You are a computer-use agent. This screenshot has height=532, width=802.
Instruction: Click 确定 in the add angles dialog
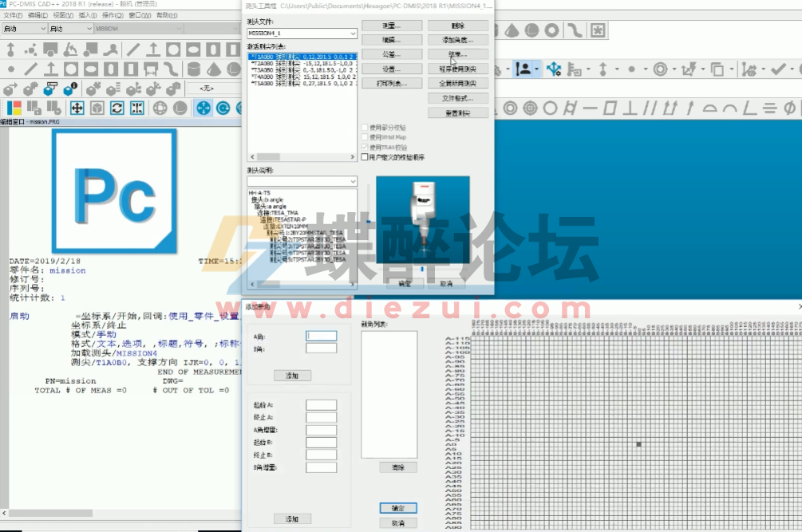coord(399,508)
